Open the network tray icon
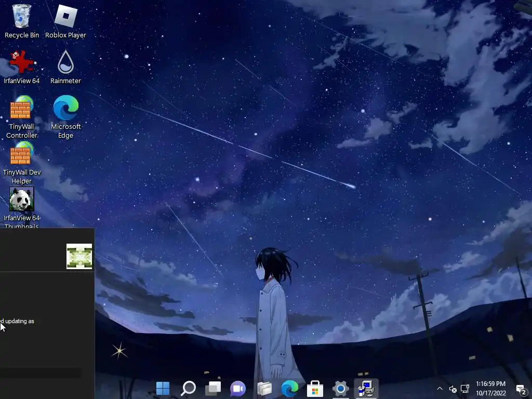This screenshot has width=532, height=399. (465, 389)
